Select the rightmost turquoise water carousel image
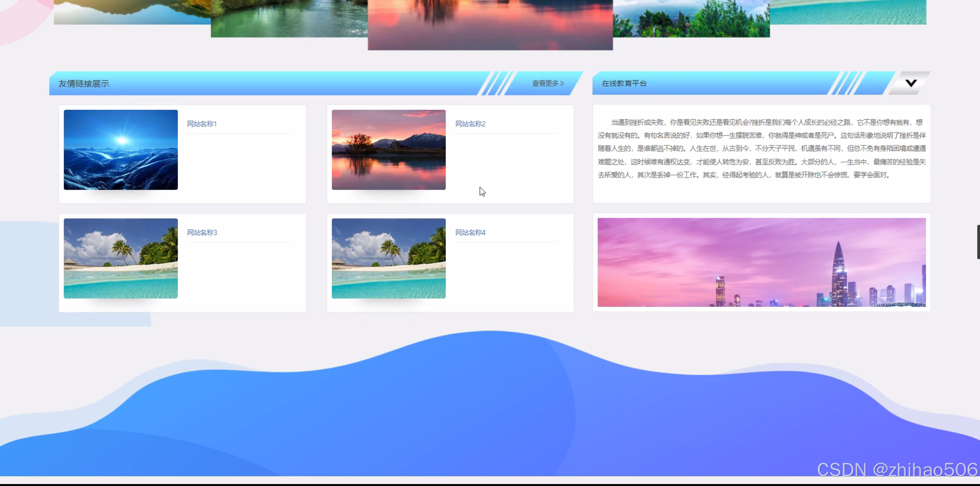The width and height of the screenshot is (980, 486). 848,12
